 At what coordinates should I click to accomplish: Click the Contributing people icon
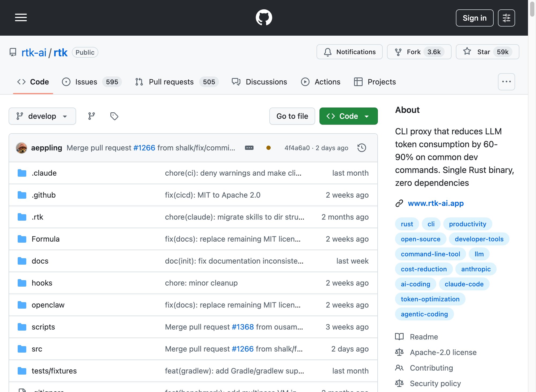pos(399,368)
